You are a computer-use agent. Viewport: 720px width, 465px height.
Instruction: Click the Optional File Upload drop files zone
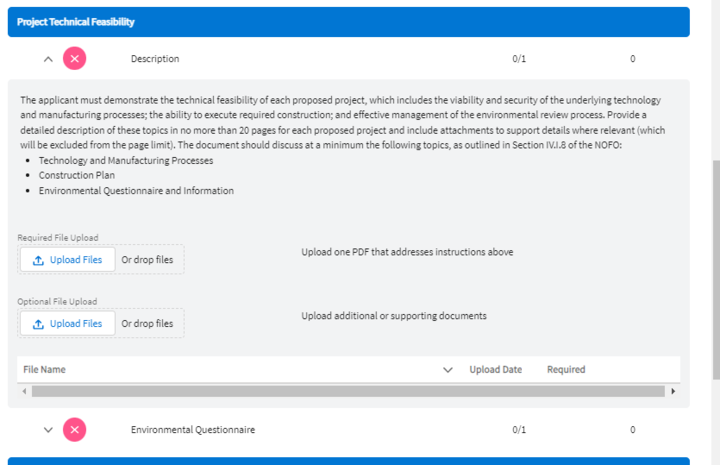point(147,324)
